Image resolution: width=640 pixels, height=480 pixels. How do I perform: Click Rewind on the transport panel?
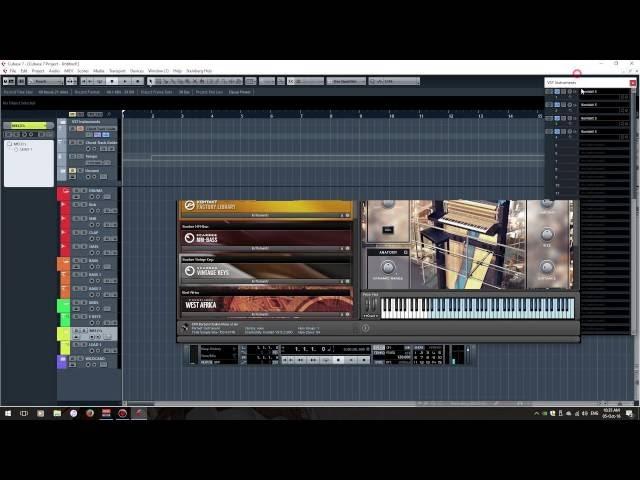click(x=301, y=360)
